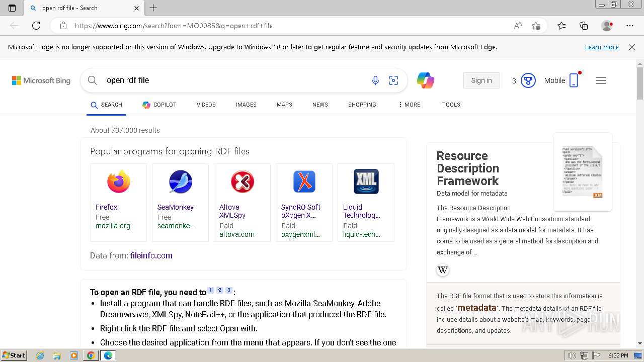Switch to the IMAGES tab
Screen dimensions: 644x362
tap(246, 105)
